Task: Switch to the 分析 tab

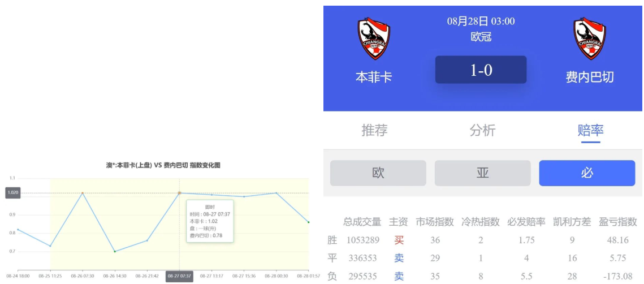Action: click(x=482, y=130)
